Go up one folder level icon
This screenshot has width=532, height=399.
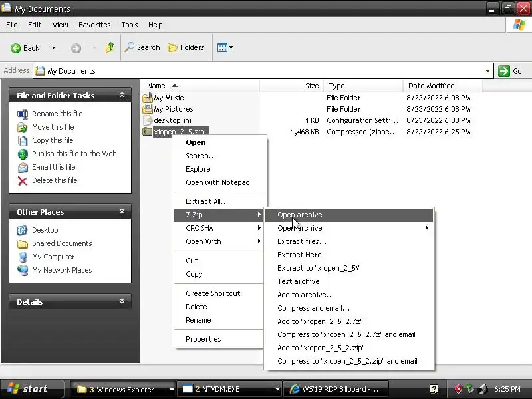pyautogui.click(x=110, y=47)
